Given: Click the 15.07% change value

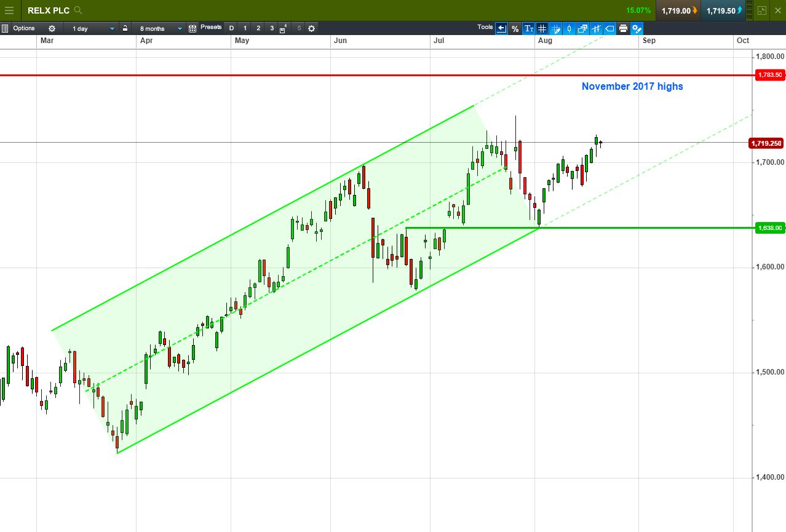Looking at the screenshot, I should tap(638, 10).
